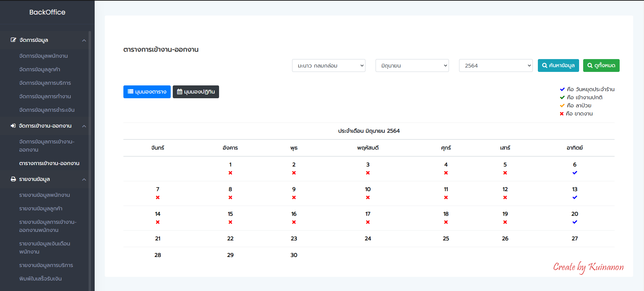644x291 pixels.
Task: Click the red X mark under date 10
Action: pyautogui.click(x=368, y=197)
